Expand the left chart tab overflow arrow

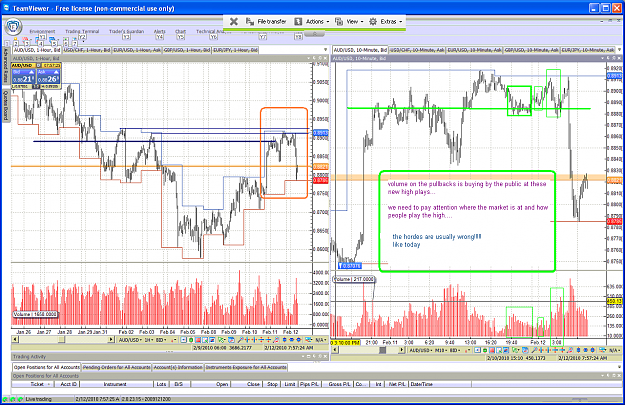tap(325, 50)
